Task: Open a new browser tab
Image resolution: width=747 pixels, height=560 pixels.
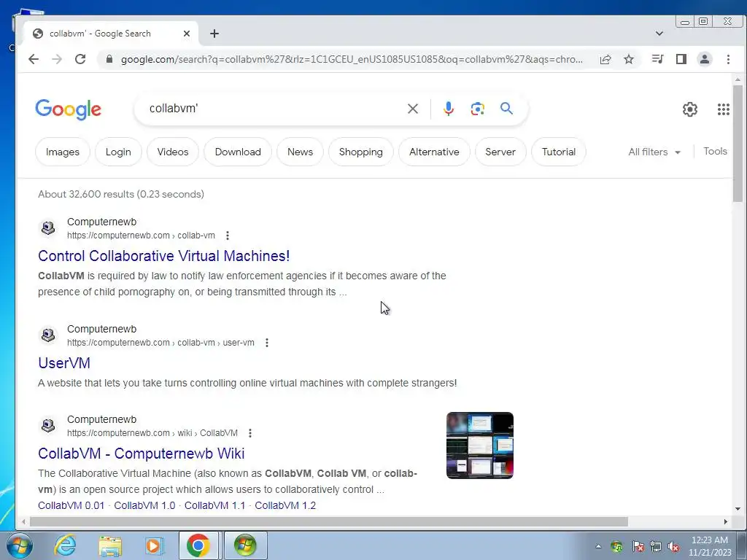Action: click(x=214, y=34)
